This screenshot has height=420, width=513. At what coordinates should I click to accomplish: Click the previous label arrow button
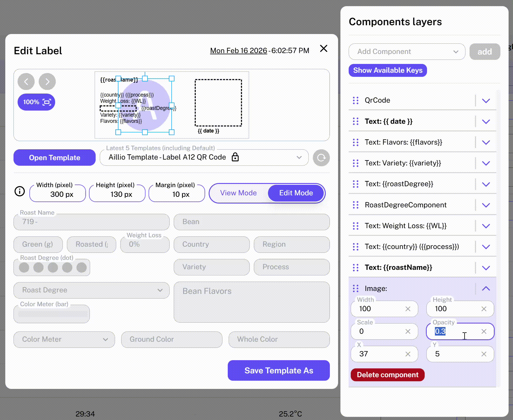point(26,82)
